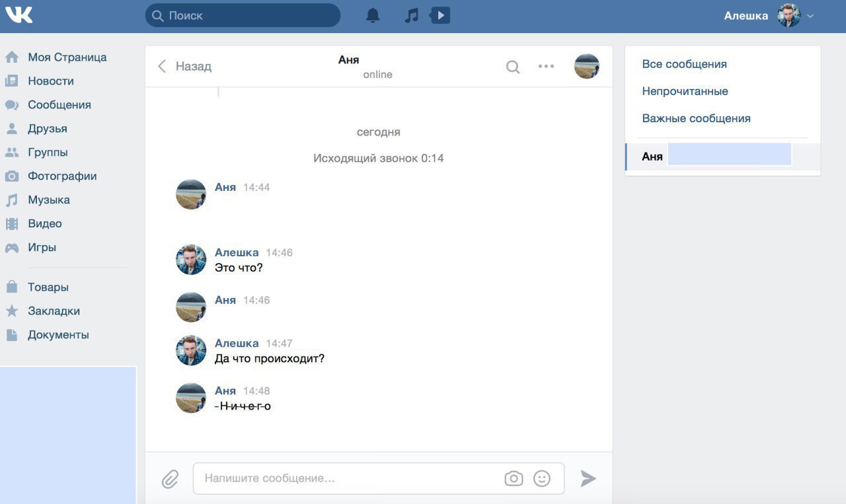Open Моя Страница in sidebar

point(67,57)
